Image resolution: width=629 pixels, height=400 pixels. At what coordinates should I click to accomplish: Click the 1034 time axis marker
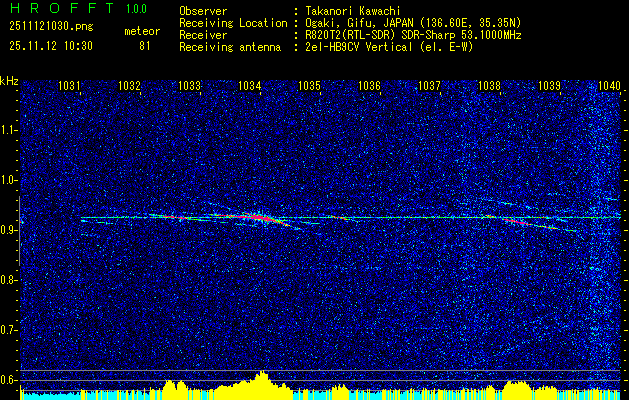[249, 85]
